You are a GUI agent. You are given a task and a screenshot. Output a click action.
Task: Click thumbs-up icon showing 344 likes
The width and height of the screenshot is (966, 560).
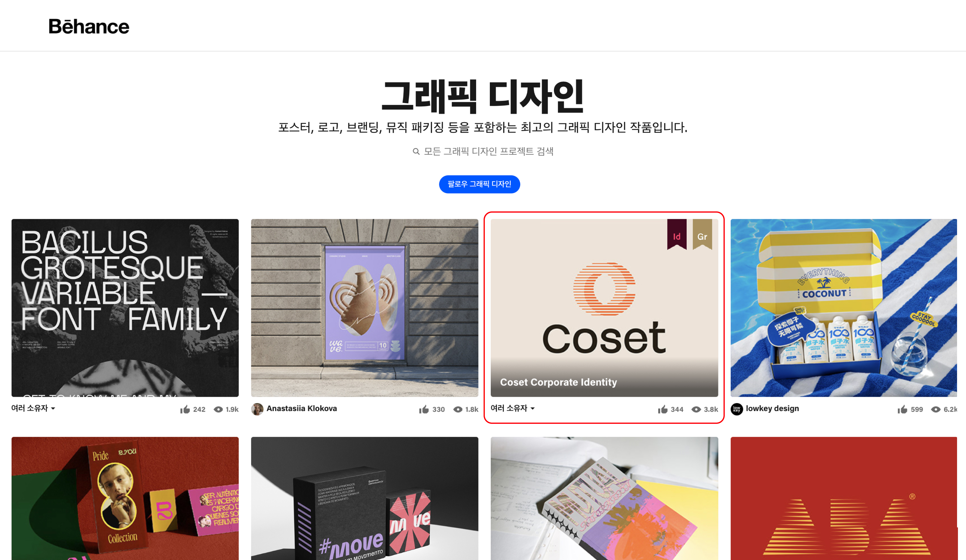click(663, 410)
